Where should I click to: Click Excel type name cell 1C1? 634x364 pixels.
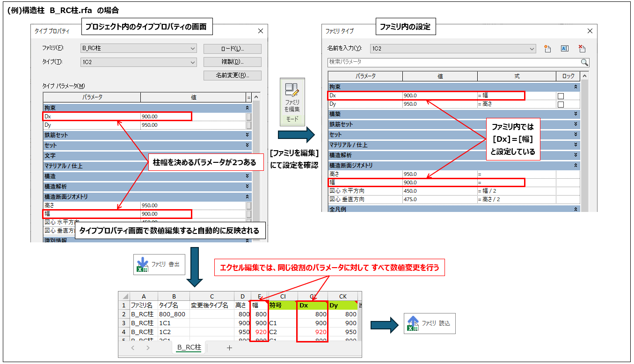(x=174, y=323)
